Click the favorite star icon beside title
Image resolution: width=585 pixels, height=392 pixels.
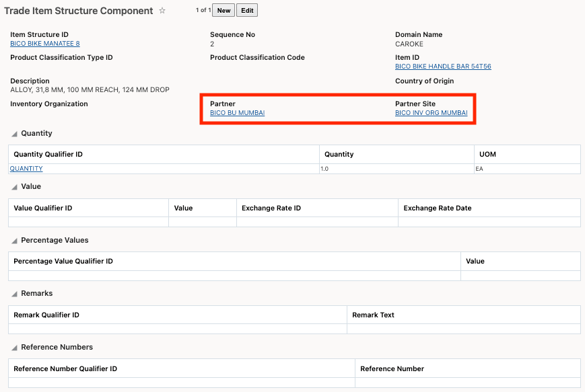coord(162,11)
